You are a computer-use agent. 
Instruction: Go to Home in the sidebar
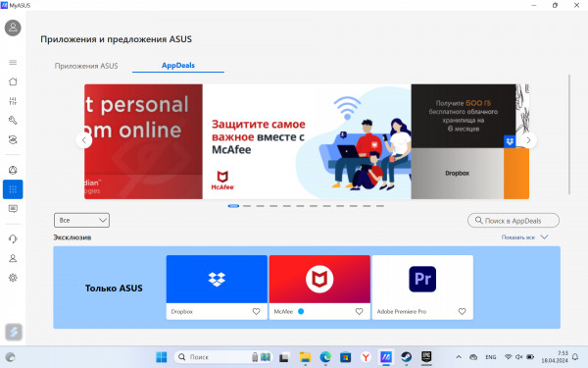(x=13, y=81)
